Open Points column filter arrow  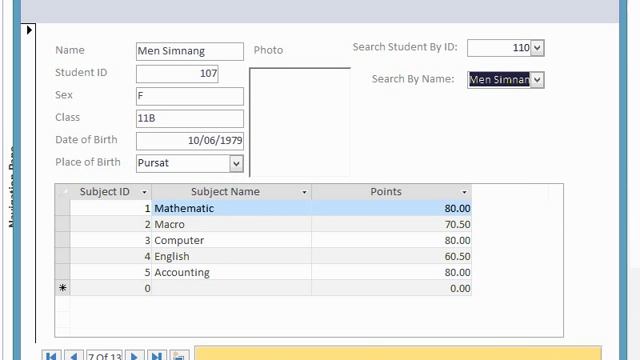coord(464,192)
